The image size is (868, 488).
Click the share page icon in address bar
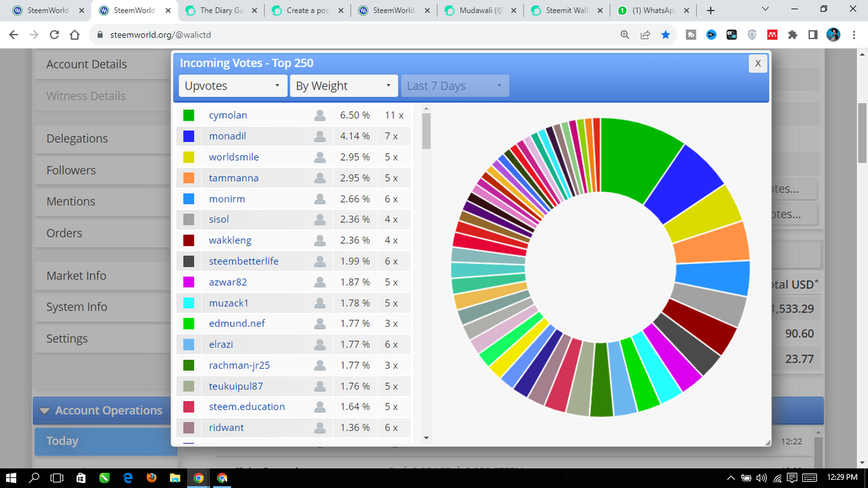coord(646,35)
